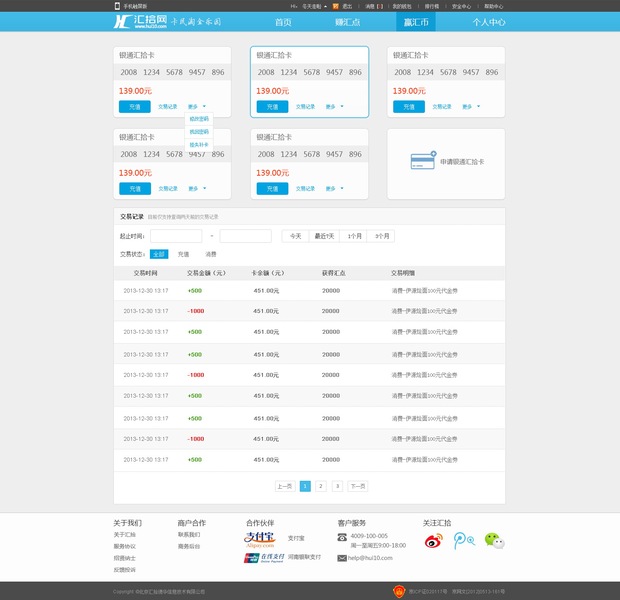Open 安全中心 in the top bar
This screenshot has width=620, height=600.
[461, 6]
